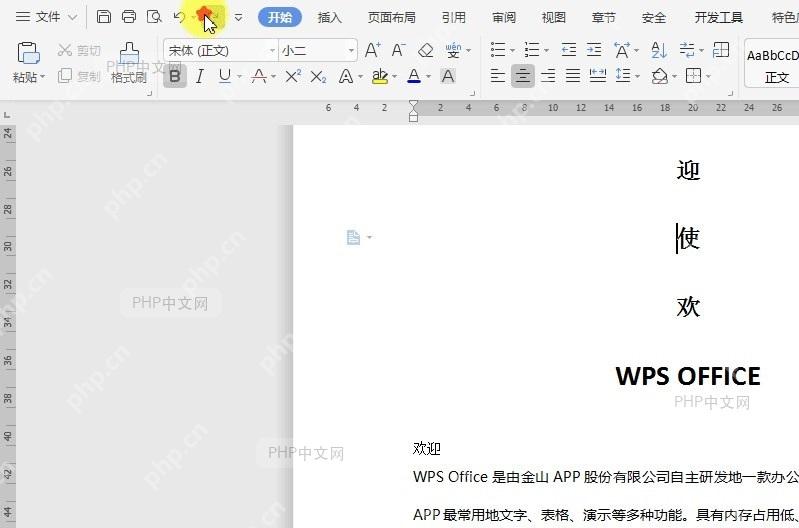Apply the yellow text highlight color
Image resolution: width=799 pixels, height=528 pixels.
380,76
